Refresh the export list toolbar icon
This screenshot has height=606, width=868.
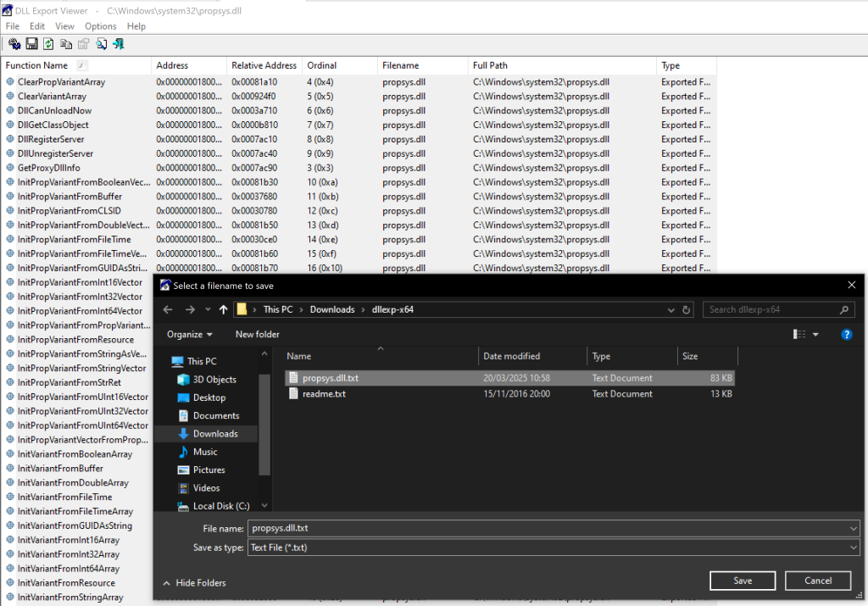[x=48, y=44]
